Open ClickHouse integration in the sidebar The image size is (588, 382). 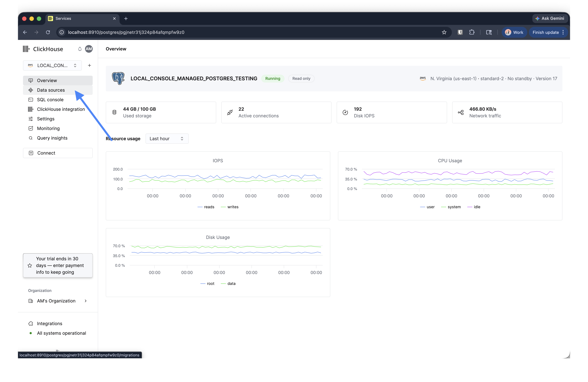58,109
